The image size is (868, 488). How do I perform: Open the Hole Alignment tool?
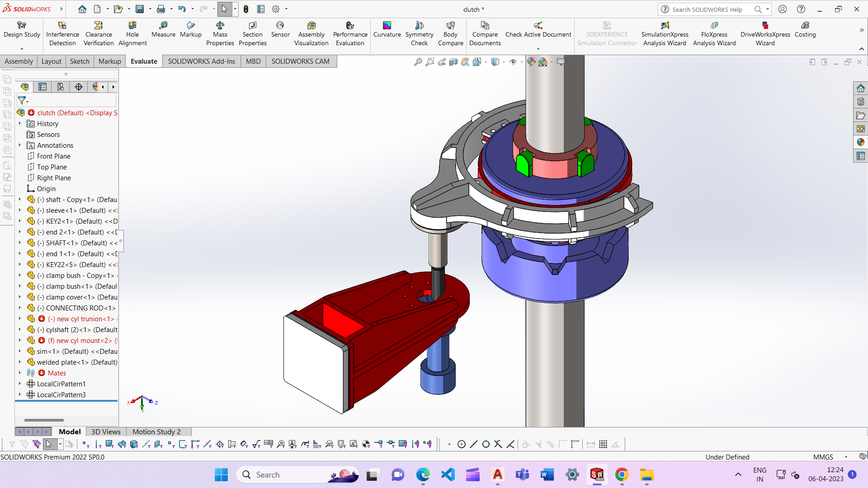(x=132, y=34)
